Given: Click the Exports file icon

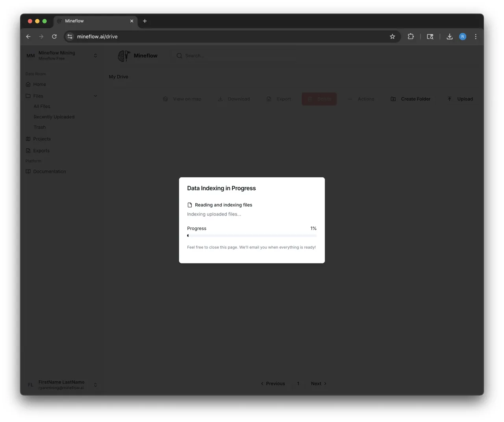Looking at the screenshot, I should click(x=28, y=151).
